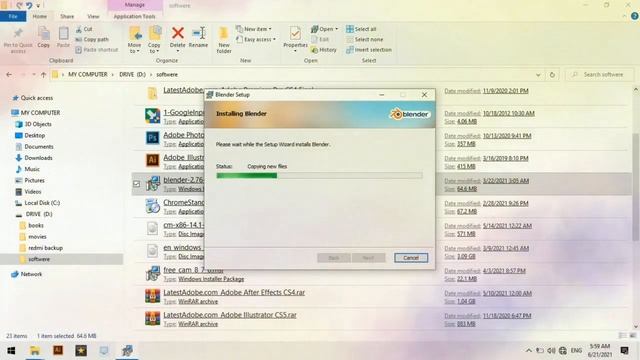Click LatestAdobe.com Adobe After Effects CS4.rar
Screen dimensions: 640x360
(234, 293)
